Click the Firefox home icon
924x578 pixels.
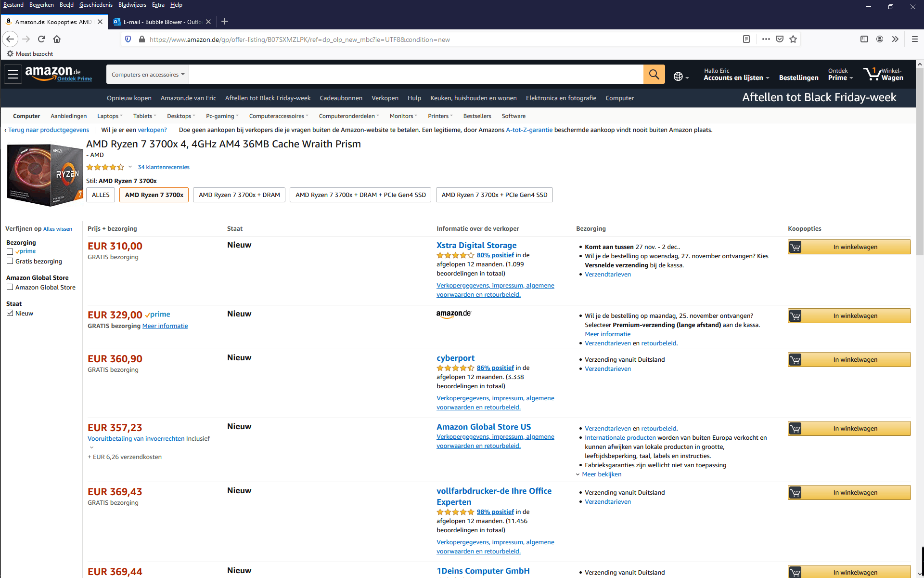point(57,39)
